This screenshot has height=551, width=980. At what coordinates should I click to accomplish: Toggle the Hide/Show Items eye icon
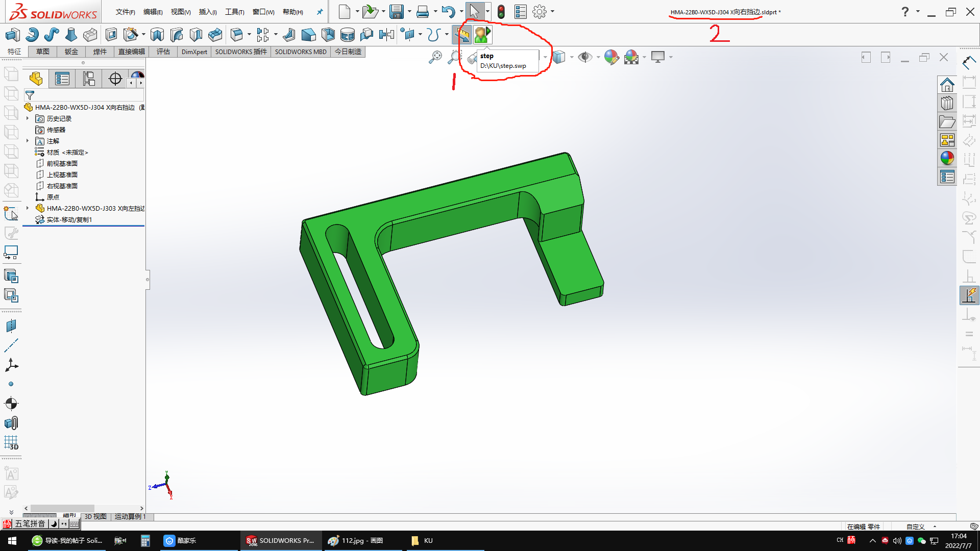coord(584,57)
